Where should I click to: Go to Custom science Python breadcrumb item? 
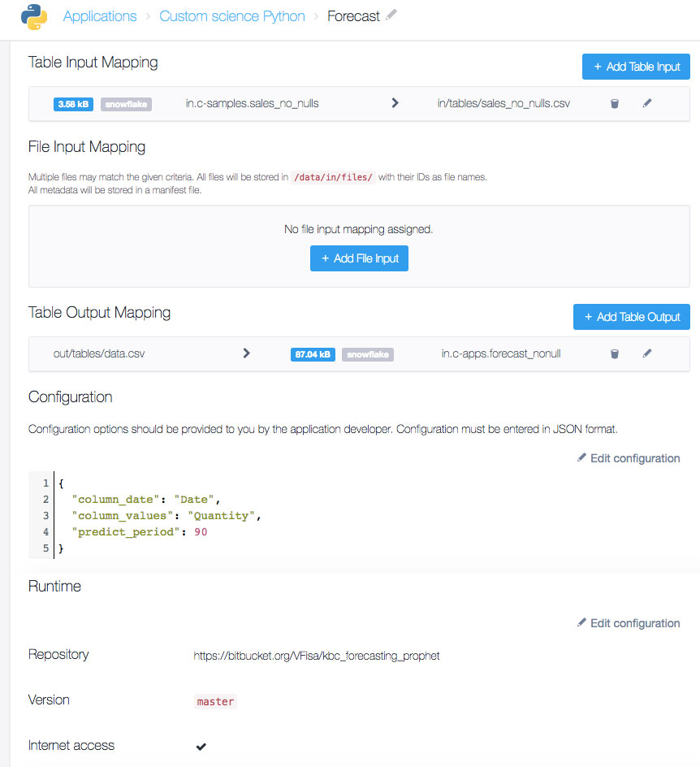tap(232, 15)
